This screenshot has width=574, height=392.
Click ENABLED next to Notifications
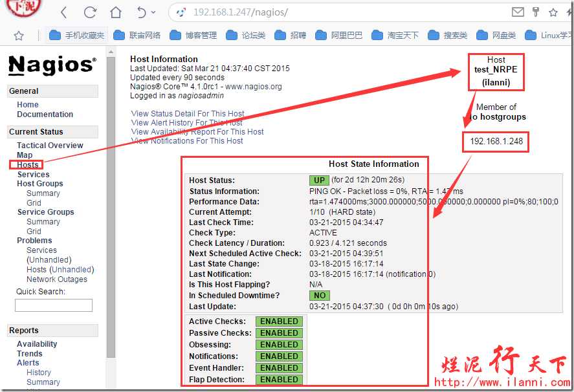click(x=279, y=356)
